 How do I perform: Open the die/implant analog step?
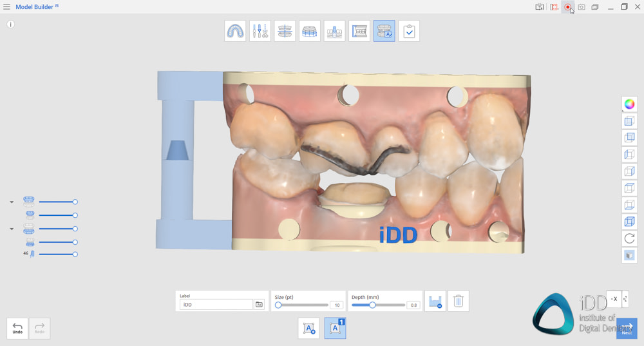pos(334,31)
